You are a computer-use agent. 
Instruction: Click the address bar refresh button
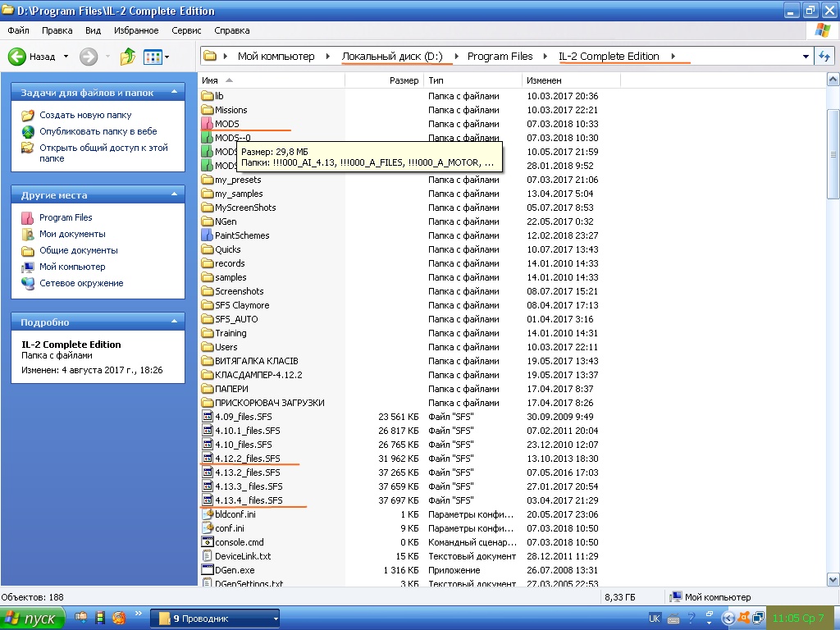(824, 57)
